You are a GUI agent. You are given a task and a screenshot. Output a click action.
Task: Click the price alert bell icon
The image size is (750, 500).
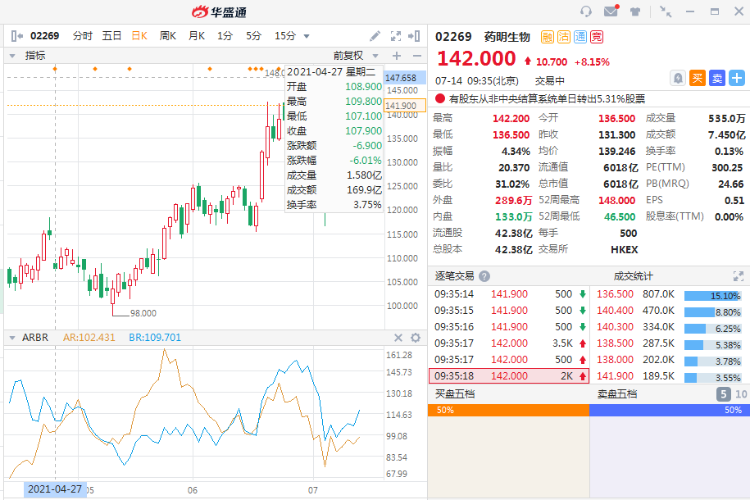678,78
